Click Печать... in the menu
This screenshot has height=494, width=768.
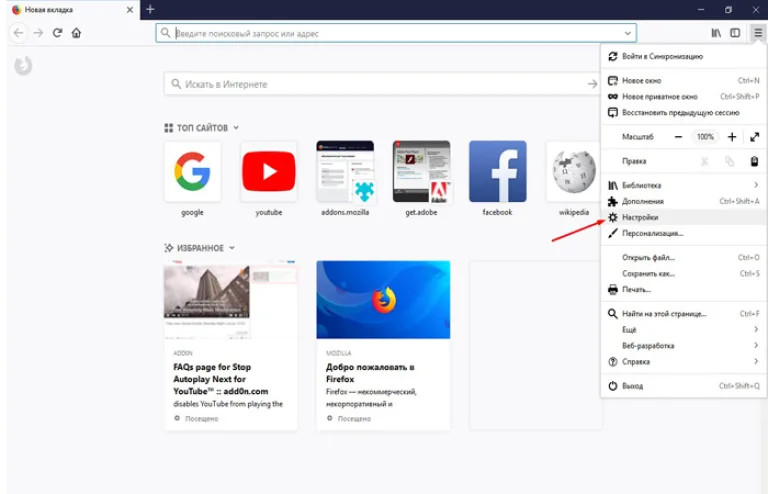pyautogui.click(x=684, y=290)
